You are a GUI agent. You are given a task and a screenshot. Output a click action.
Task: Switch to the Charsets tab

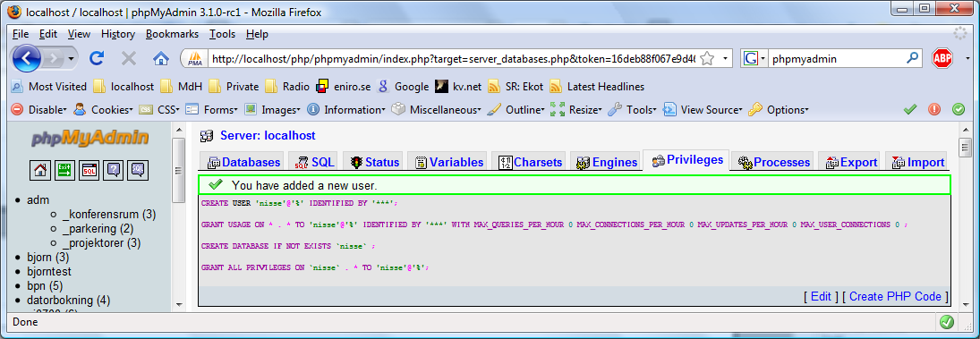point(529,162)
